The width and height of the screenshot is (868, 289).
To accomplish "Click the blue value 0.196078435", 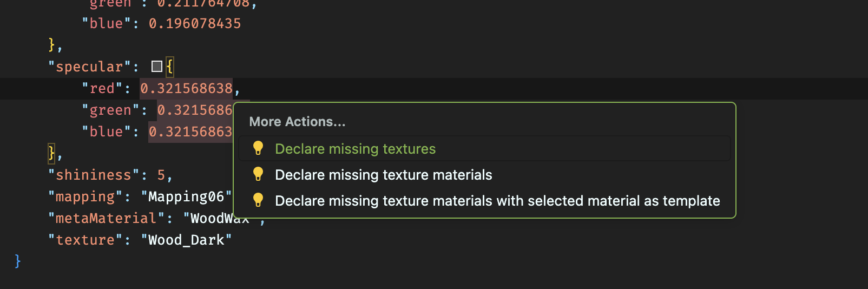I will (x=195, y=23).
